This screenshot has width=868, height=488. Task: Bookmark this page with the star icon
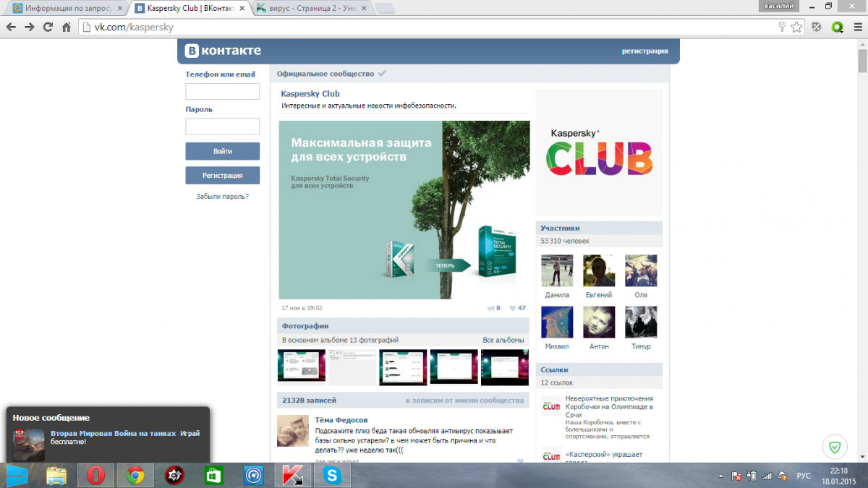click(x=796, y=27)
